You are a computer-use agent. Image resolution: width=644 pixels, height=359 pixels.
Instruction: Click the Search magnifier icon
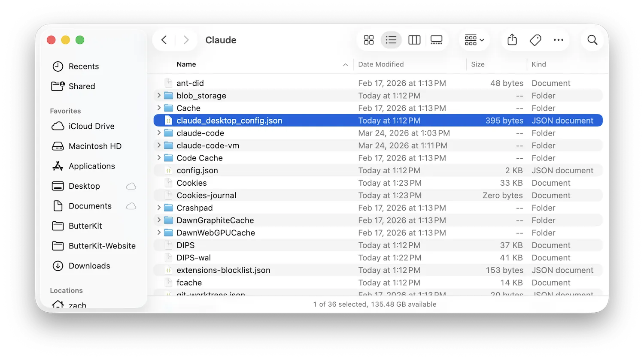coord(592,39)
